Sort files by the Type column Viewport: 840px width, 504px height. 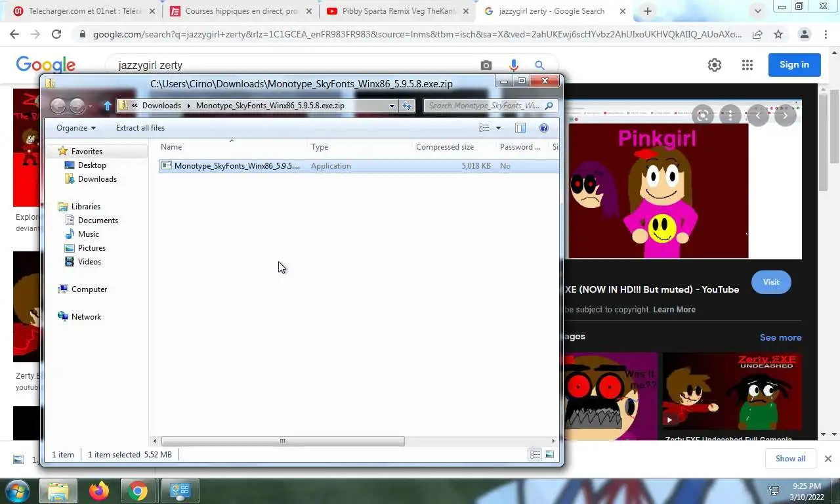[359, 147]
